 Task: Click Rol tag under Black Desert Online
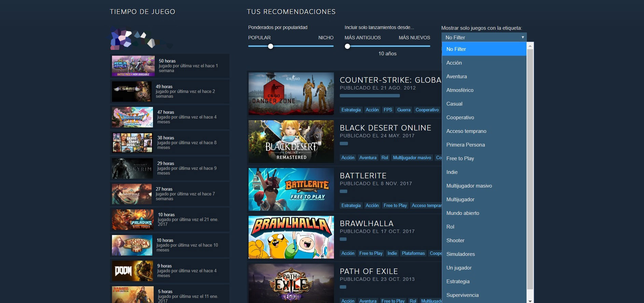tap(385, 157)
